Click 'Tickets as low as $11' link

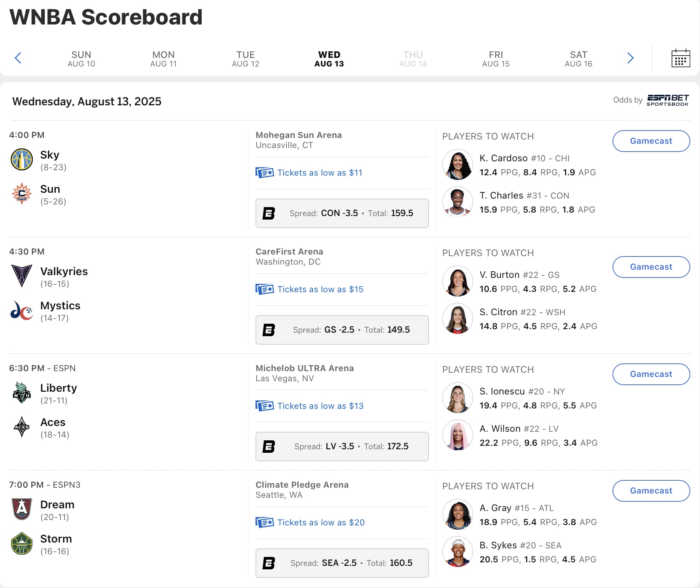(320, 173)
